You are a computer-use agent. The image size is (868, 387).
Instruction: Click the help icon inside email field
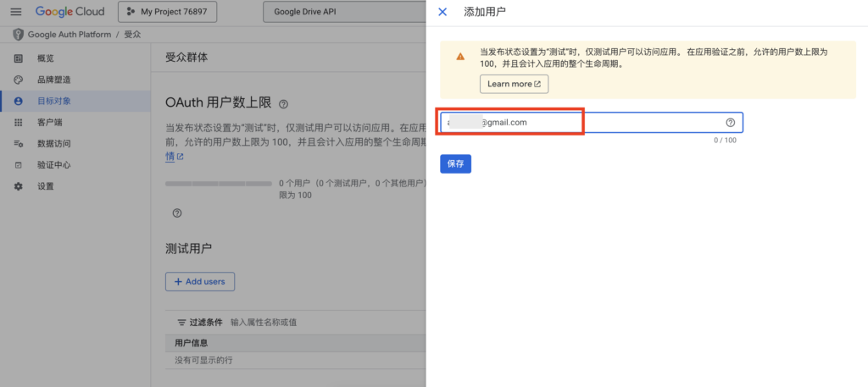(730, 123)
